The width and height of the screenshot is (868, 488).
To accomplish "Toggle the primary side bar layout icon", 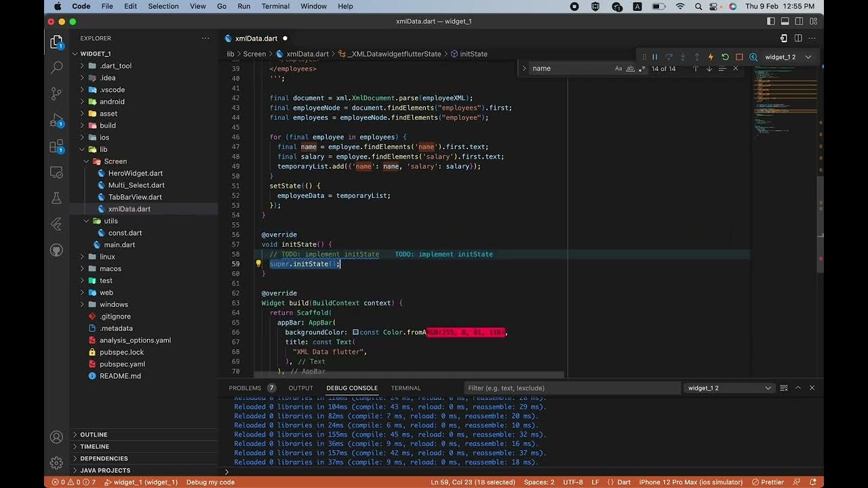I will coord(771,21).
